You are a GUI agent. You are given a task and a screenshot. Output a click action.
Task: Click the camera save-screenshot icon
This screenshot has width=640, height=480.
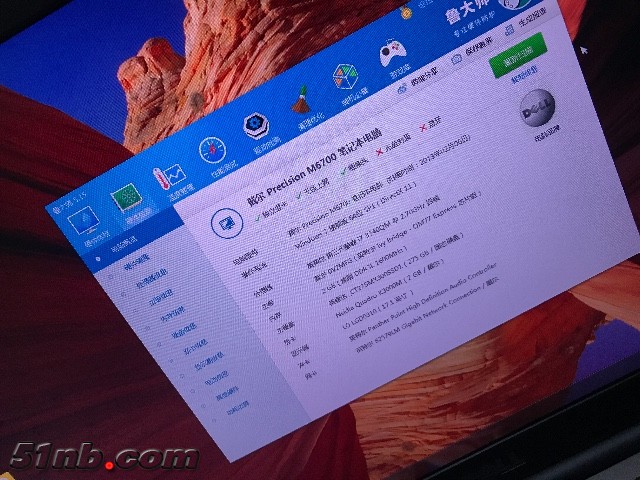coord(456,60)
